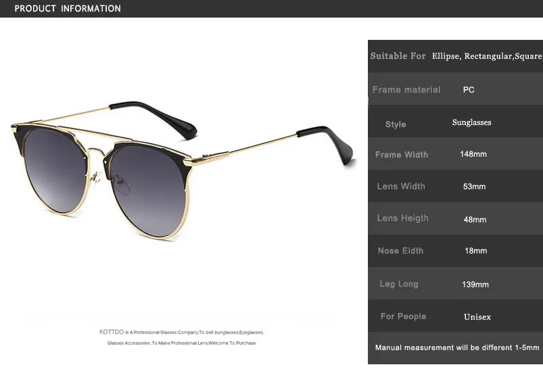Select the Suitable For label
543x392 pixels.
point(398,55)
